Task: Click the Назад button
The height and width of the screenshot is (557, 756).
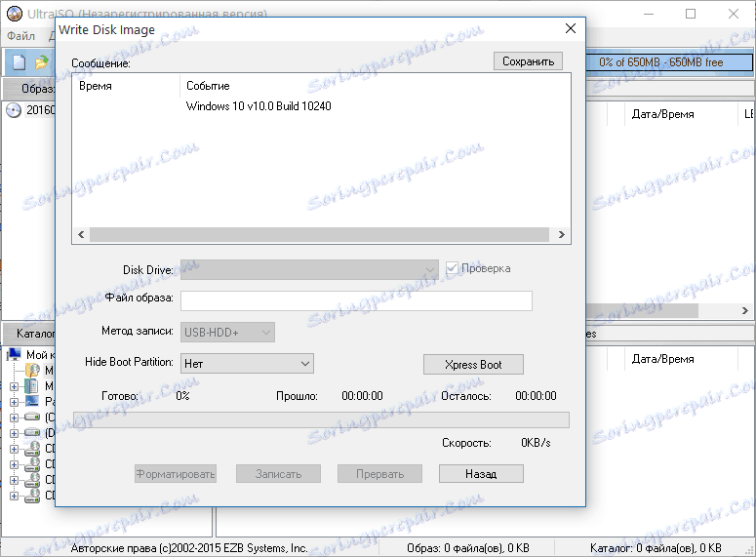Action: (x=481, y=474)
